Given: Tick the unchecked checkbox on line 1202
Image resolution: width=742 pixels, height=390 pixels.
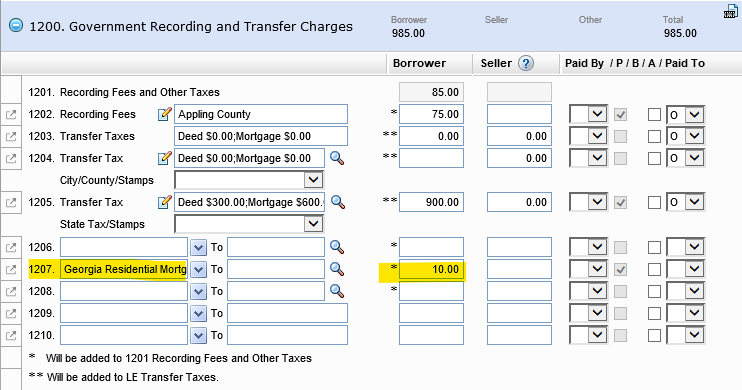Looking at the screenshot, I should point(654,115).
